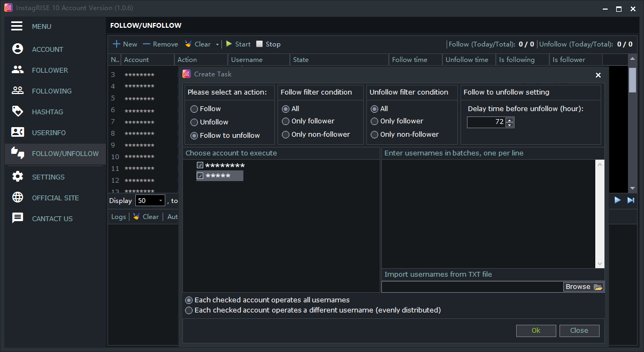Go to FOLLOWING in sidebar menu

pos(51,91)
